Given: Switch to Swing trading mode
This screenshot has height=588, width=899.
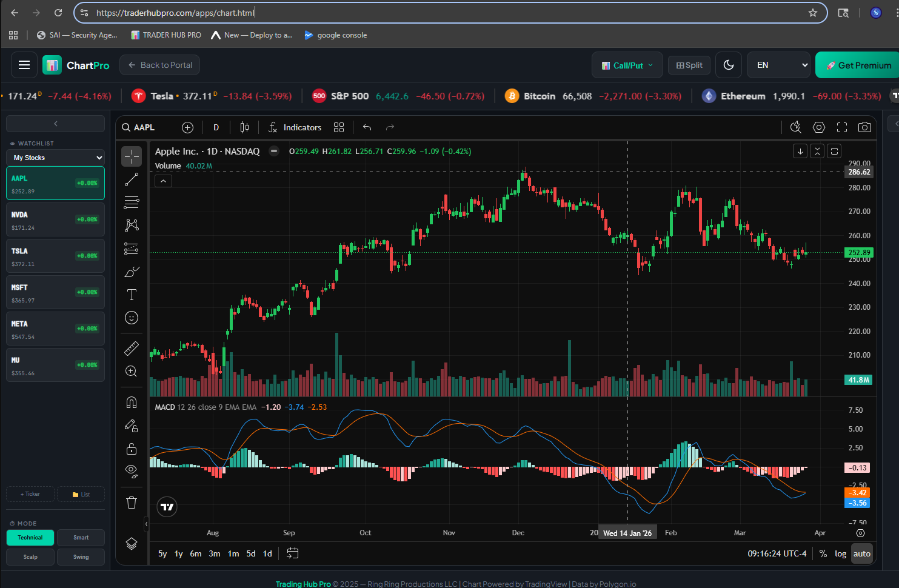Looking at the screenshot, I should [81, 556].
